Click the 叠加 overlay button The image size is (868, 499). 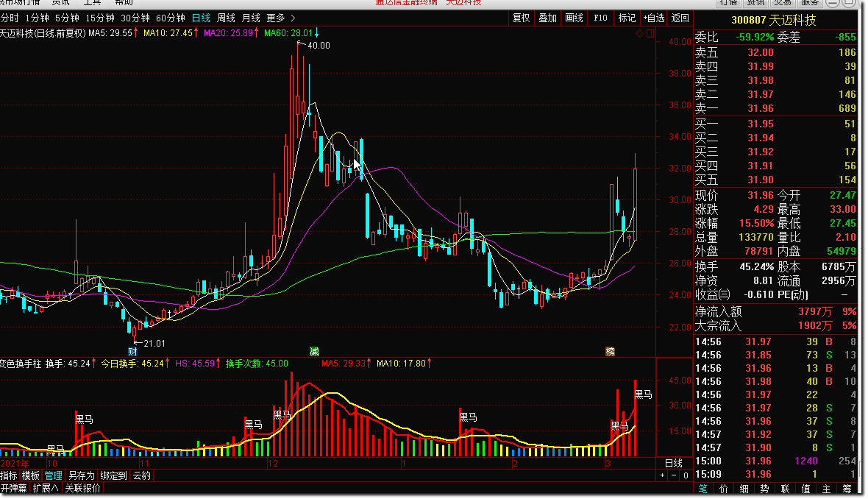point(547,18)
